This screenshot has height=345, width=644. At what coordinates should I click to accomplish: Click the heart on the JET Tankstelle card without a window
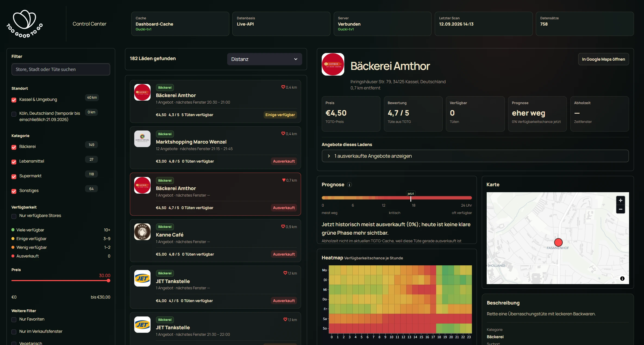285,273
